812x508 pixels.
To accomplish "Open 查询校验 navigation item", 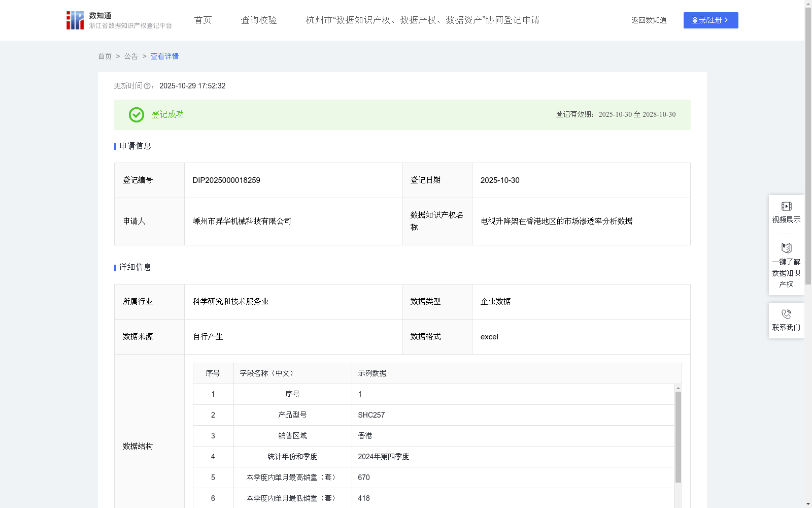I will pos(259,20).
